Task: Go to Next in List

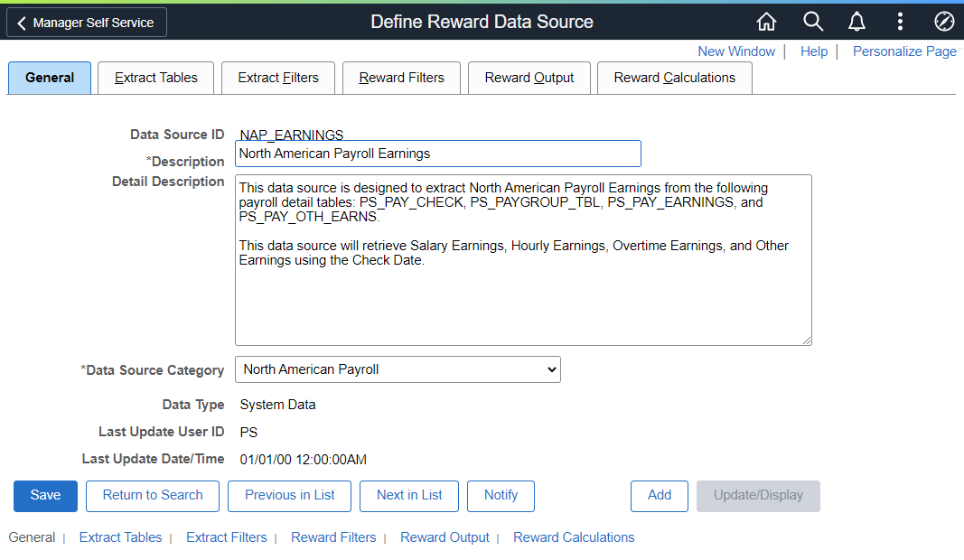Action: pyautogui.click(x=409, y=495)
